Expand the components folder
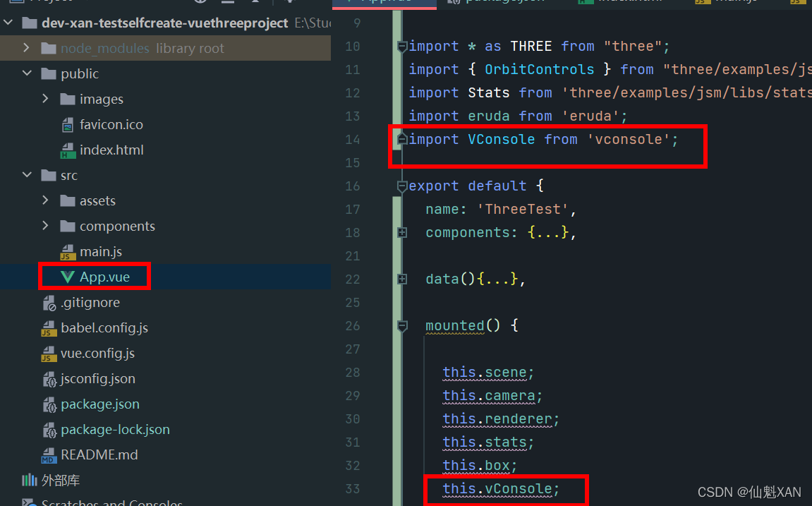 point(46,226)
